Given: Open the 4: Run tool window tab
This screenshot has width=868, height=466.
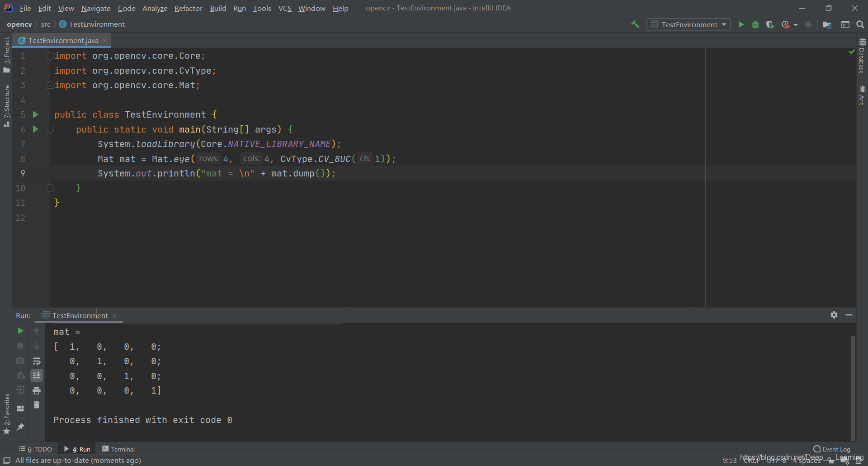Looking at the screenshot, I should pos(77,449).
